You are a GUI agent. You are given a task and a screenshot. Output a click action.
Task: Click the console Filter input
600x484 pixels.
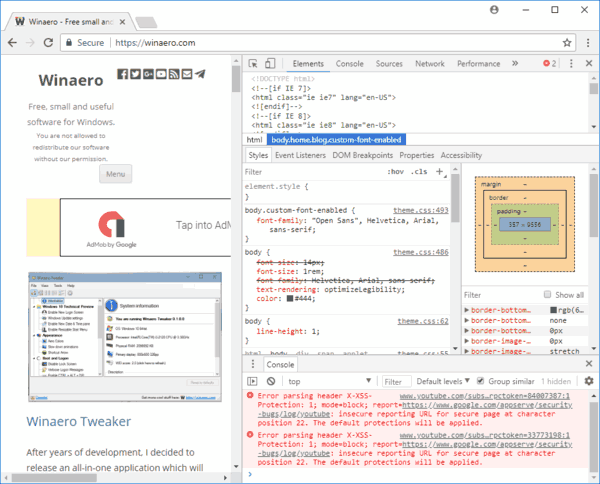pyautogui.click(x=397, y=381)
